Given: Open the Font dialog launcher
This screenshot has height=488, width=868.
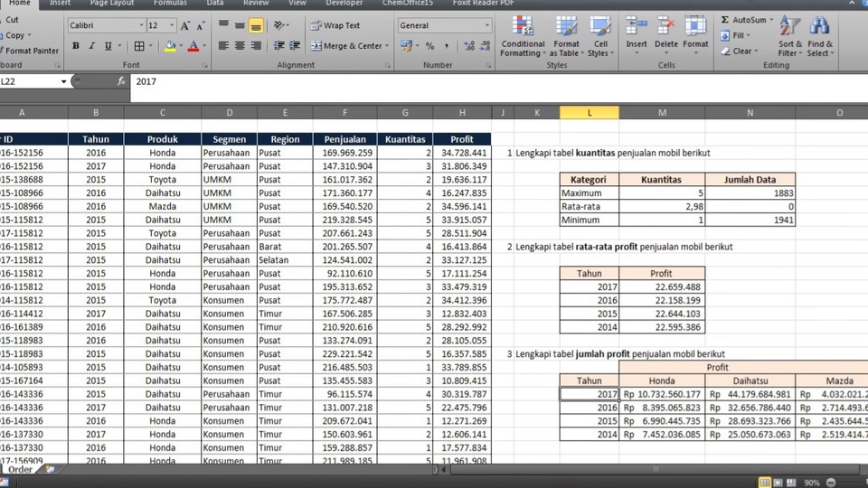Looking at the screenshot, I should click(x=205, y=65).
